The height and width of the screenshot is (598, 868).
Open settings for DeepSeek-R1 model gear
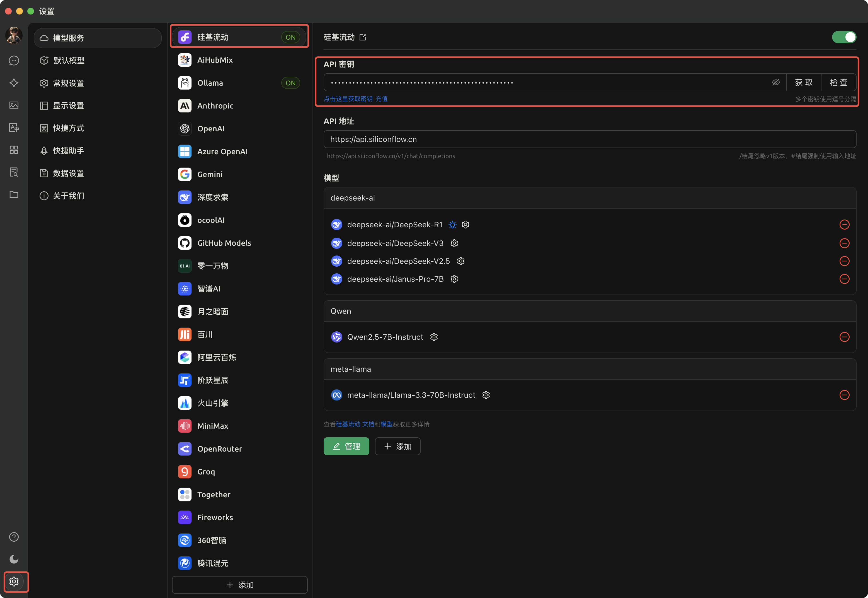465,225
